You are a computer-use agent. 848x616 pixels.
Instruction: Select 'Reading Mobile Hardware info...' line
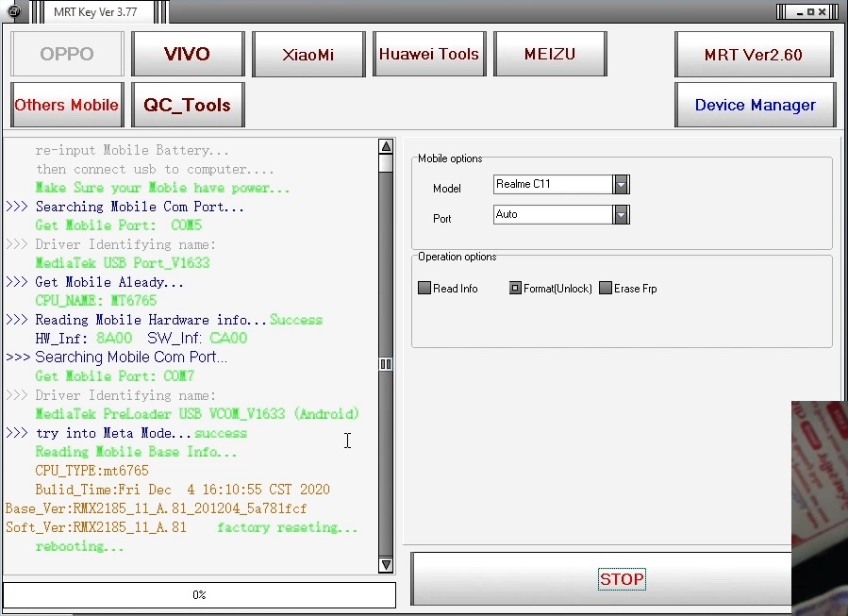click(152, 320)
